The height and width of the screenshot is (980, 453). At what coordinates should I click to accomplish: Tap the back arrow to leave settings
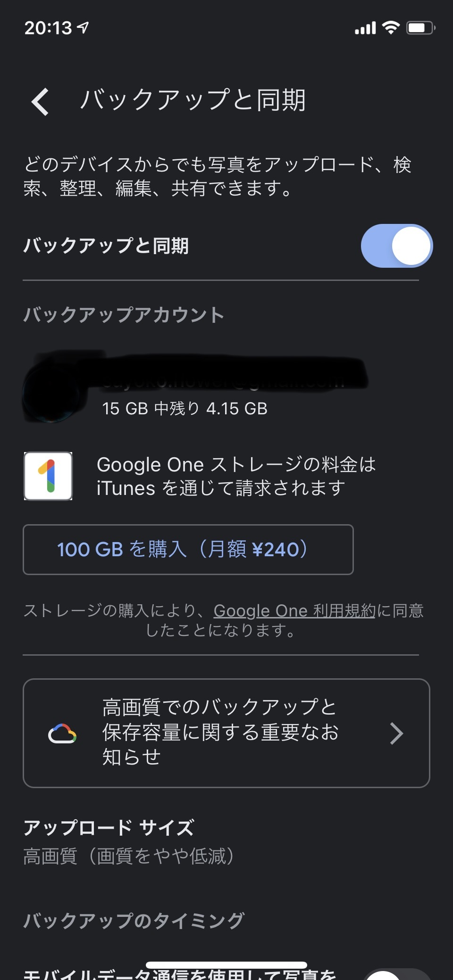click(x=41, y=101)
